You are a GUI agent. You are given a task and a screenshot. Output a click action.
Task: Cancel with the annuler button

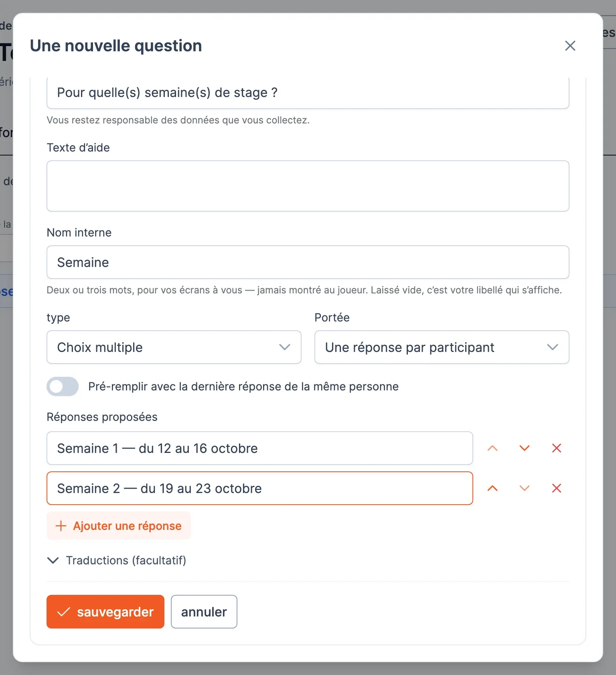tap(204, 612)
